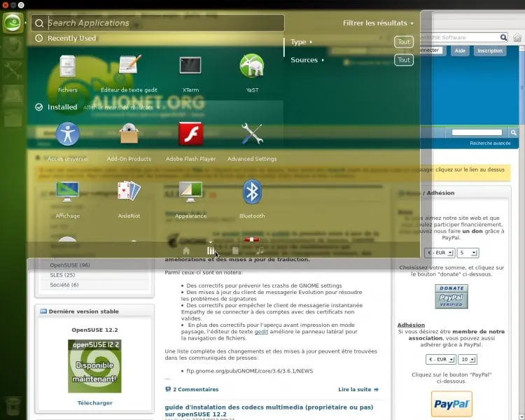The image size is (525, 420).
Task: Switch to the Music lens icon
Action: (260, 251)
